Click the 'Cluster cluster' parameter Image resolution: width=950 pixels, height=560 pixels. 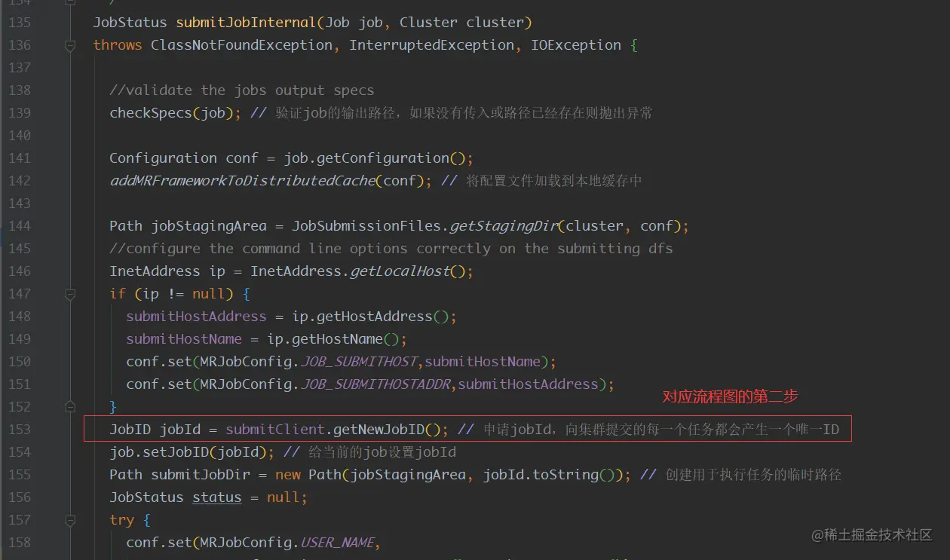[461, 23]
